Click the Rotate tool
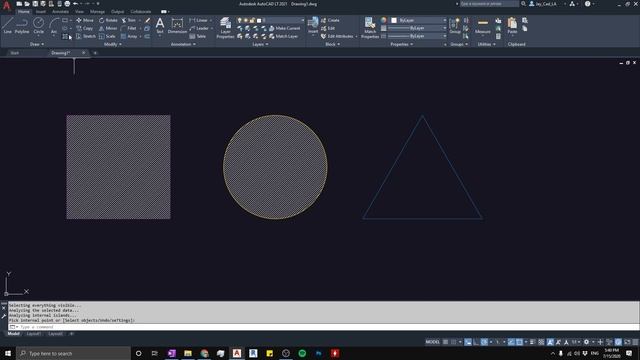Image resolution: width=640 pixels, height=360 pixels. point(108,20)
